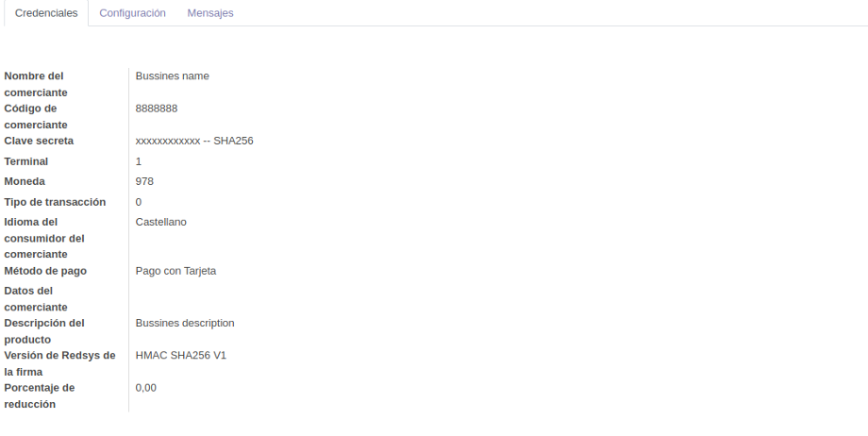This screenshot has height=436, width=868.
Task: Click the Pago con Tarjeta value
Action: coord(176,271)
